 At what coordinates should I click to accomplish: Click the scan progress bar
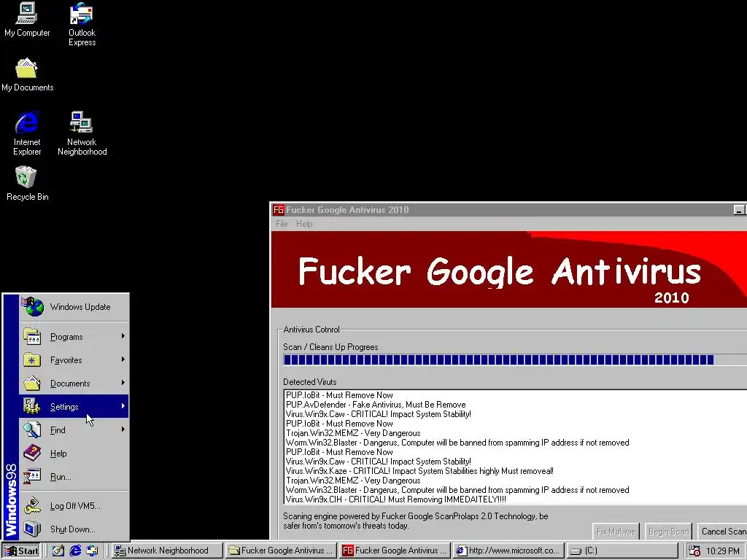(x=515, y=360)
